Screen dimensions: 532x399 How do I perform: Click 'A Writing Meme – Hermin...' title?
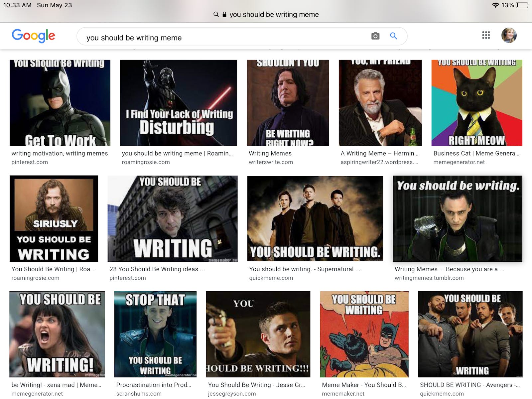pos(379,153)
